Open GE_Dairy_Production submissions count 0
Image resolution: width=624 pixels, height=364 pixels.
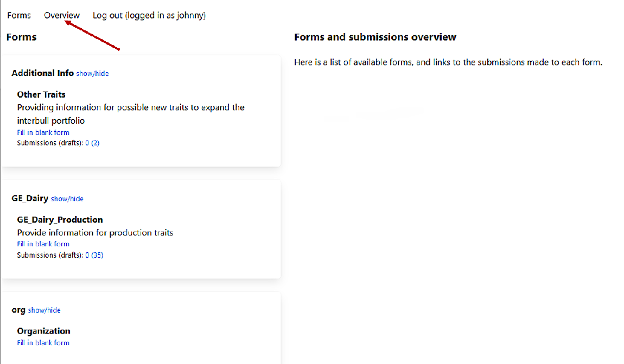tap(87, 255)
